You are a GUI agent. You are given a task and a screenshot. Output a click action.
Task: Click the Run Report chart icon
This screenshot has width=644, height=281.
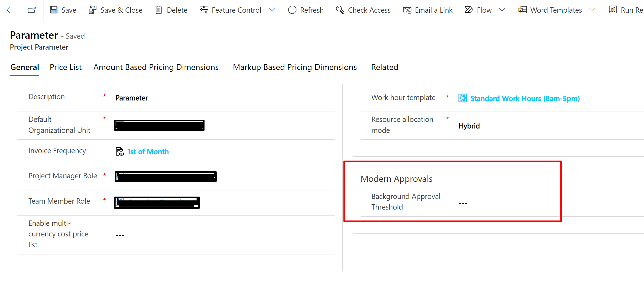613,10
